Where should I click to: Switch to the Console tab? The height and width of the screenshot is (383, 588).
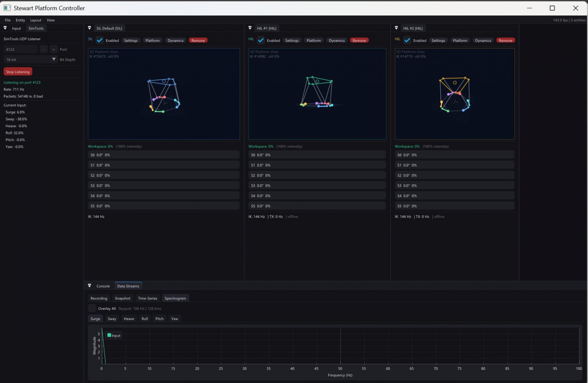tap(103, 286)
